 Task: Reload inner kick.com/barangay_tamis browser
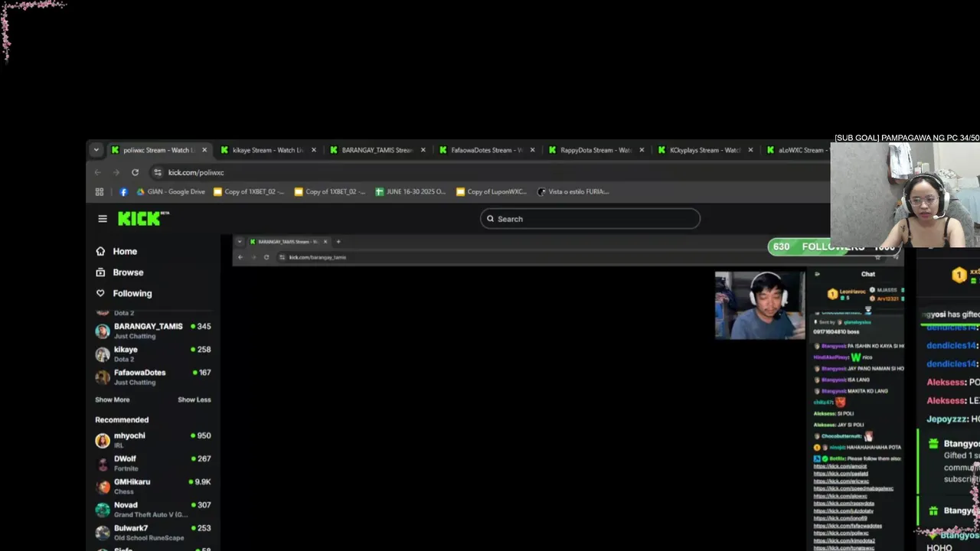point(266,257)
